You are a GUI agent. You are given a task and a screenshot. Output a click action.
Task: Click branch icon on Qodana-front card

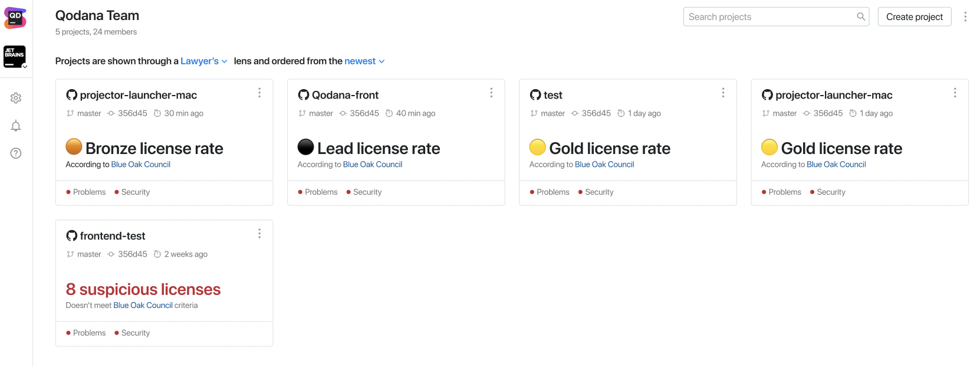(x=302, y=113)
